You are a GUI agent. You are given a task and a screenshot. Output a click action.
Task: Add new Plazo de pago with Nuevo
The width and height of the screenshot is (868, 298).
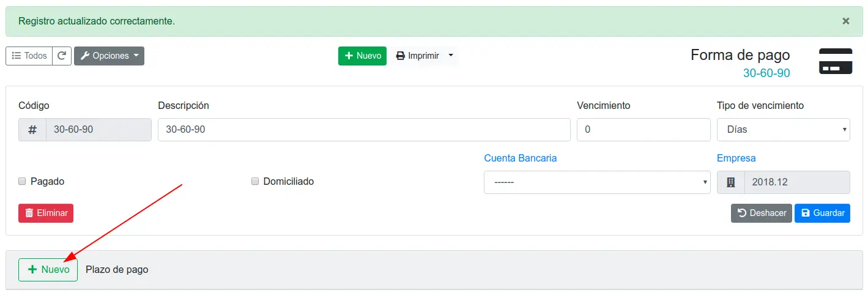pos(48,269)
